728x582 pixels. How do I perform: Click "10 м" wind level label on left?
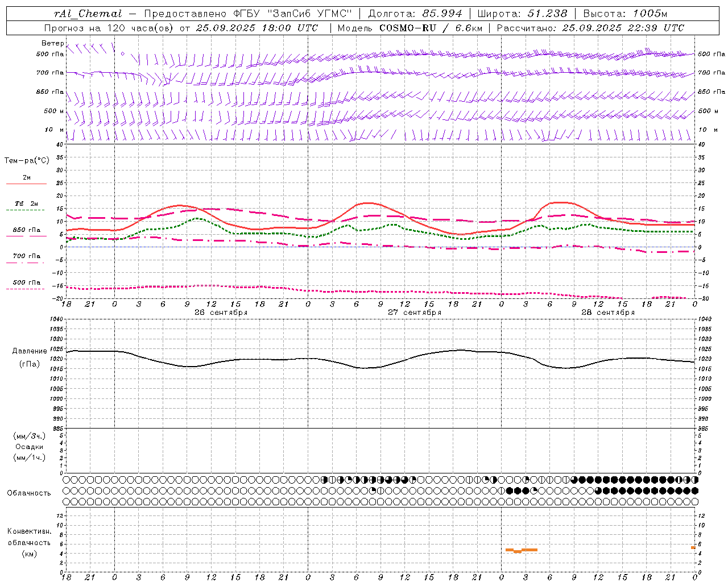pyautogui.click(x=54, y=130)
